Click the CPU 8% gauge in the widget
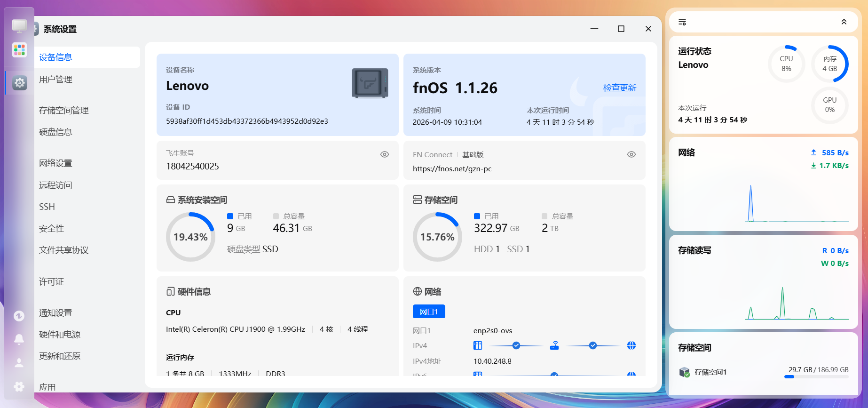 coord(786,64)
